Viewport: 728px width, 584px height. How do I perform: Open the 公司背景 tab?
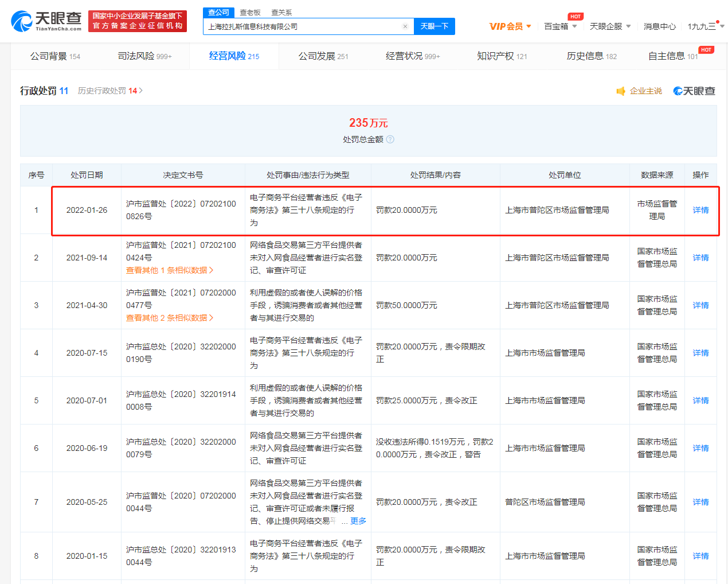(x=55, y=56)
